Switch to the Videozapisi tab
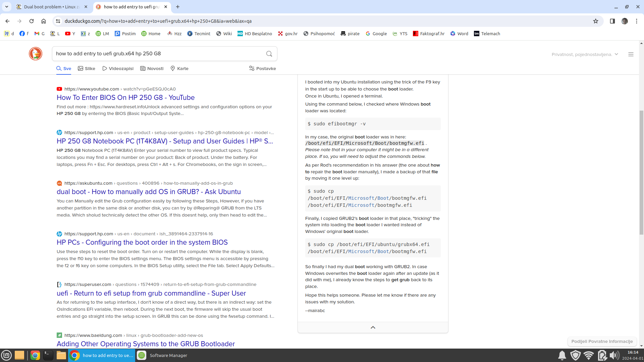644x362 pixels. 118,68
